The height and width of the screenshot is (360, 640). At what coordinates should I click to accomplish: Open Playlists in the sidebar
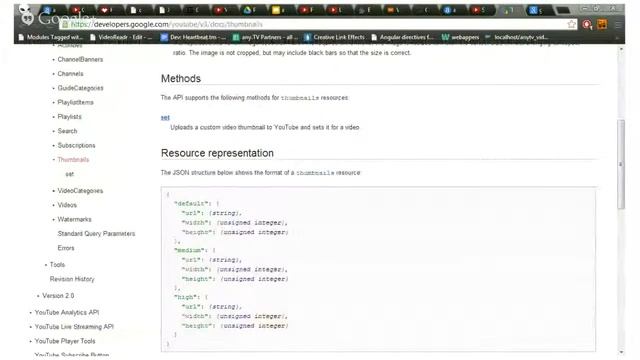pyautogui.click(x=69, y=116)
